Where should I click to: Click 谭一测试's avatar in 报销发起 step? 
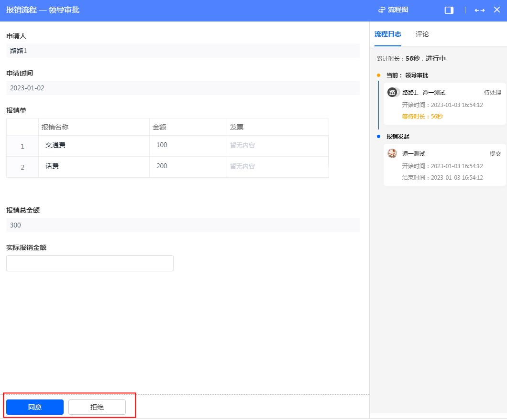click(392, 153)
